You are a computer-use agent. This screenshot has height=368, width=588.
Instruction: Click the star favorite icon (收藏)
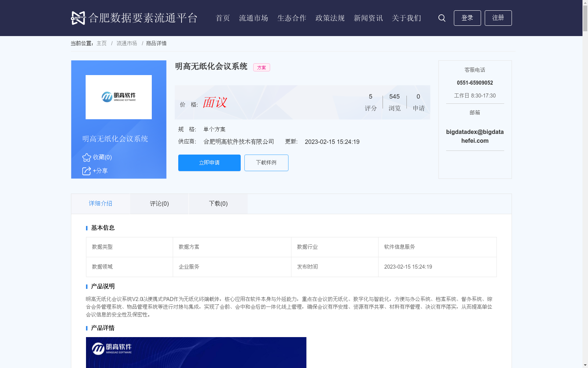click(87, 158)
